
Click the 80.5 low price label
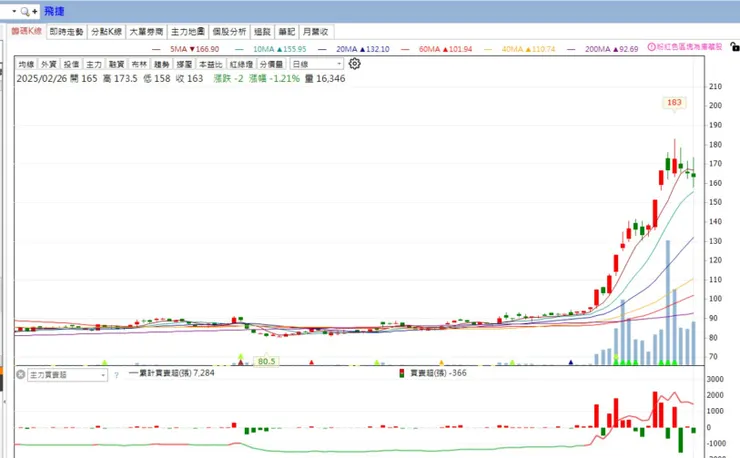click(267, 361)
